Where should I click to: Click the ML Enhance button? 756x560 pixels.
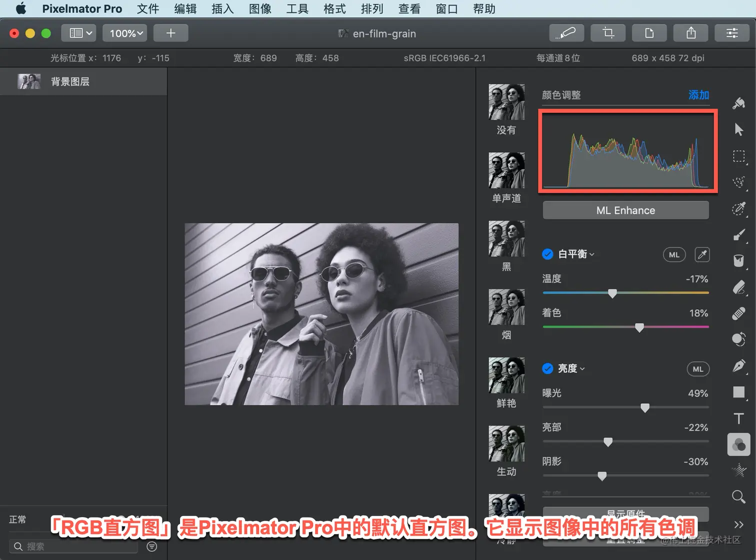(625, 210)
